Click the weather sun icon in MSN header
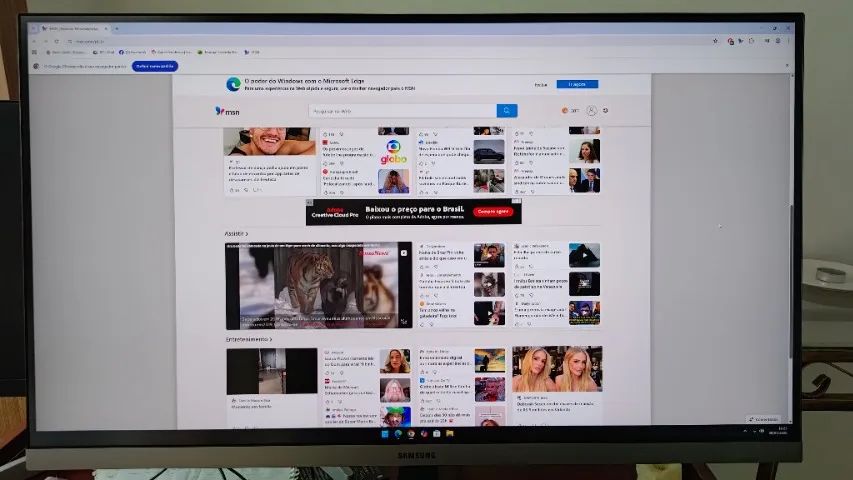The width and height of the screenshot is (853, 480). 565,110
